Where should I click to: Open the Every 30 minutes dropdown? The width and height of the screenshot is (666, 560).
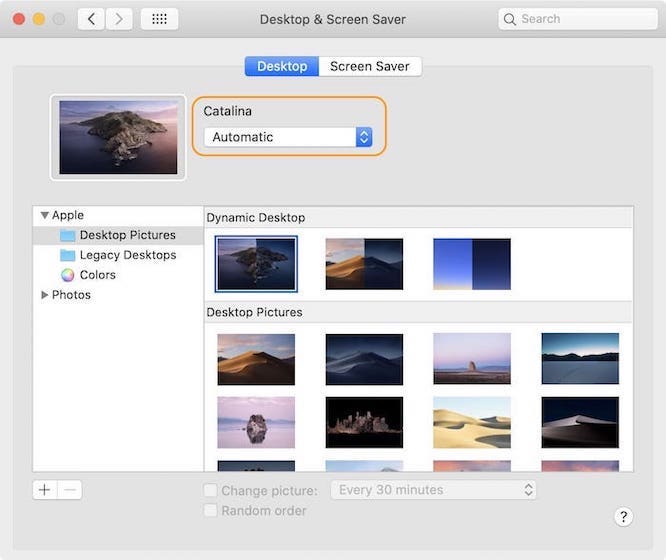pyautogui.click(x=435, y=490)
